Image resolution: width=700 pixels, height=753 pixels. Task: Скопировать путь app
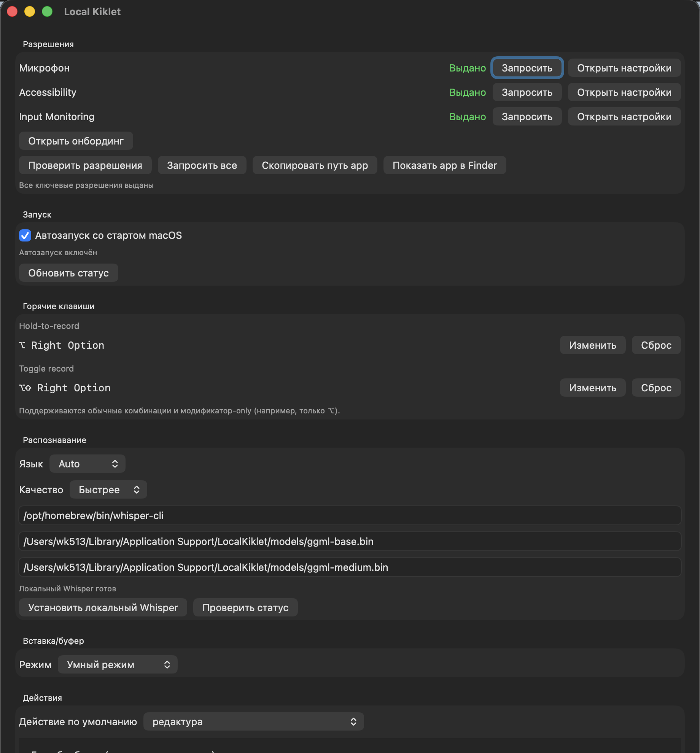315,165
